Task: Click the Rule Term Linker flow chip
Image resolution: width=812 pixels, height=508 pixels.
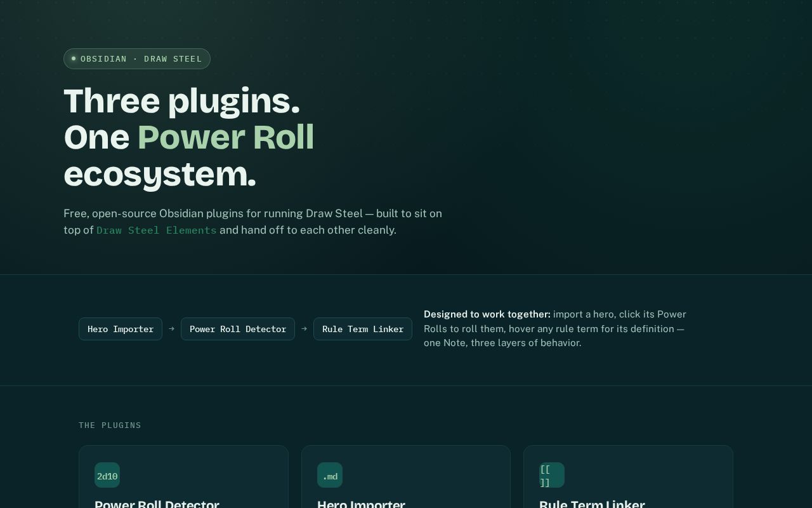Action: (x=363, y=329)
